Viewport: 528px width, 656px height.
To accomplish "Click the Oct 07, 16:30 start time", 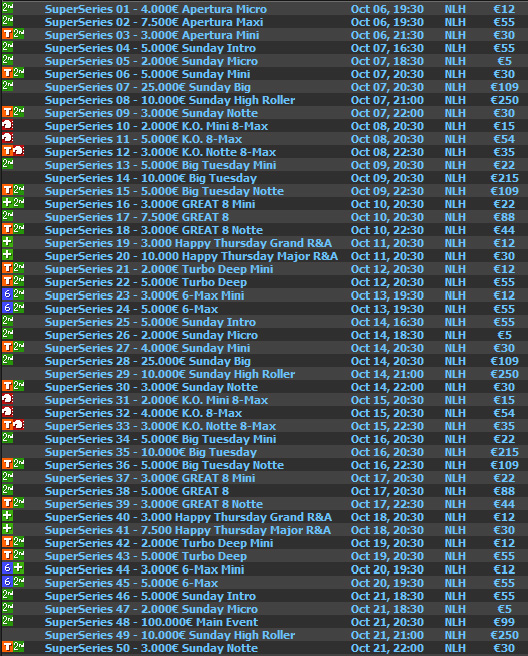I will (387, 48).
